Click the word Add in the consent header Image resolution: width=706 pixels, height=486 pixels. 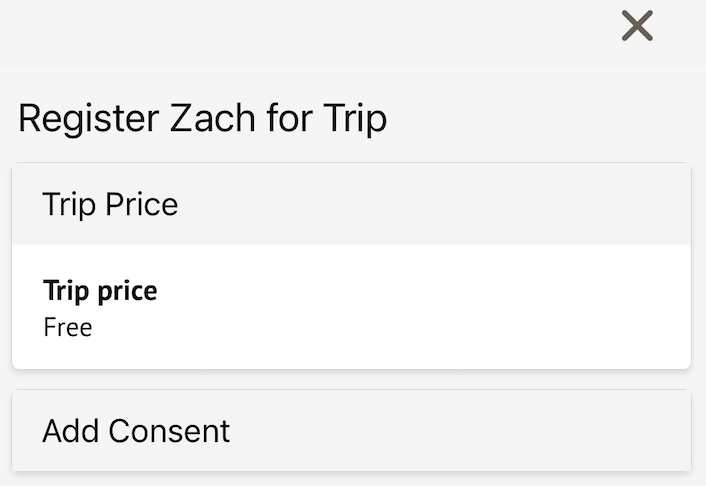coord(70,431)
